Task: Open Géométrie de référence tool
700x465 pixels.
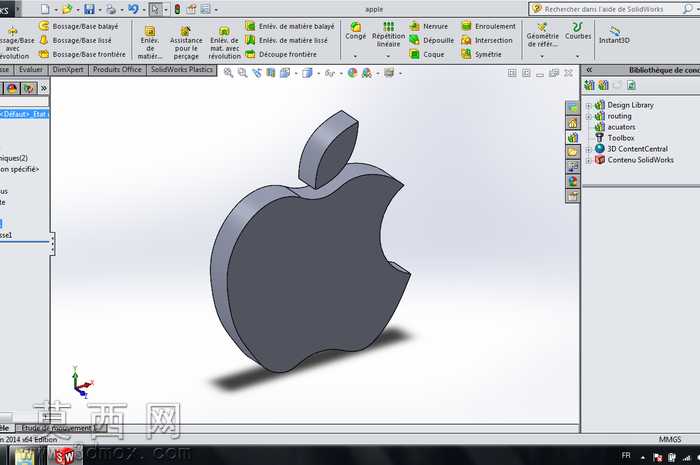Action: [x=542, y=34]
